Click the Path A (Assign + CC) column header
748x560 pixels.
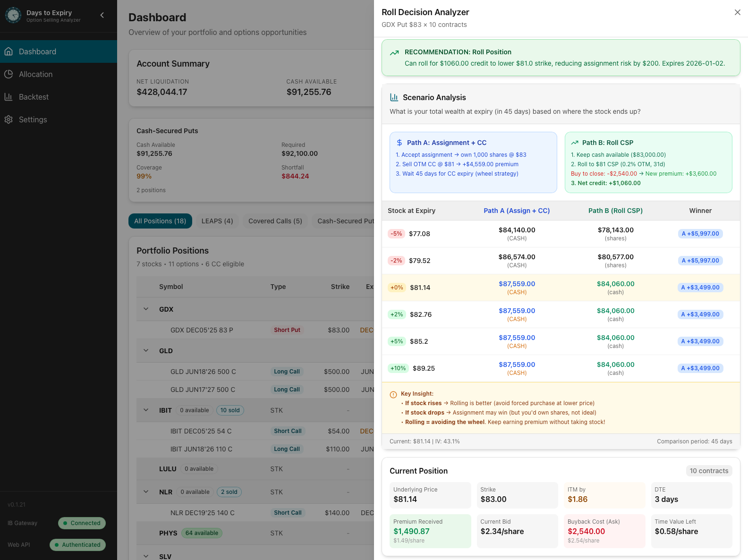[517, 211]
